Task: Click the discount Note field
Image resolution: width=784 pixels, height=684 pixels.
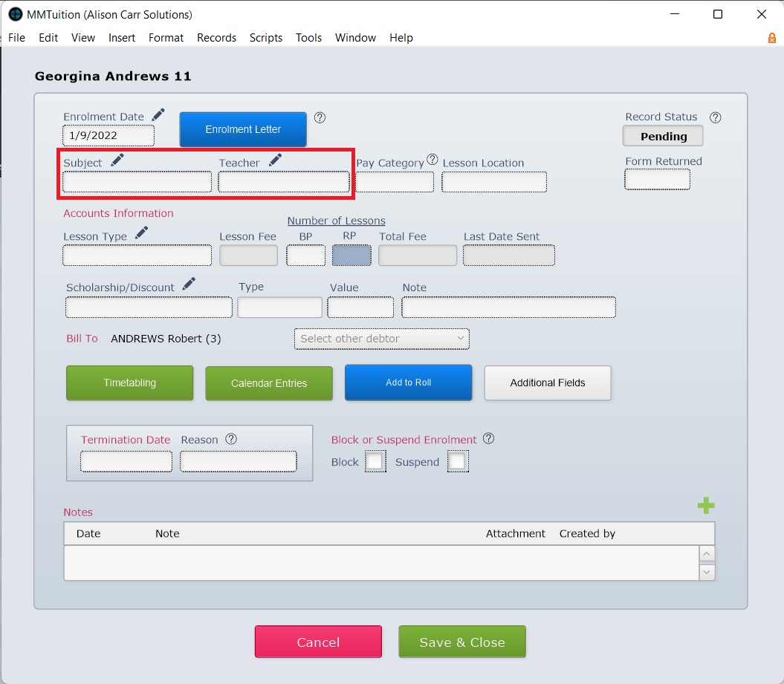Action: 508,307
